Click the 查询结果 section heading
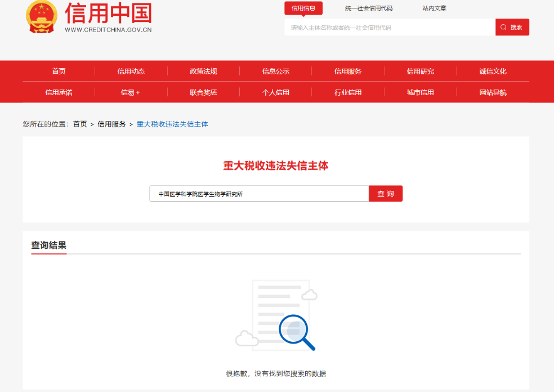 click(x=49, y=245)
